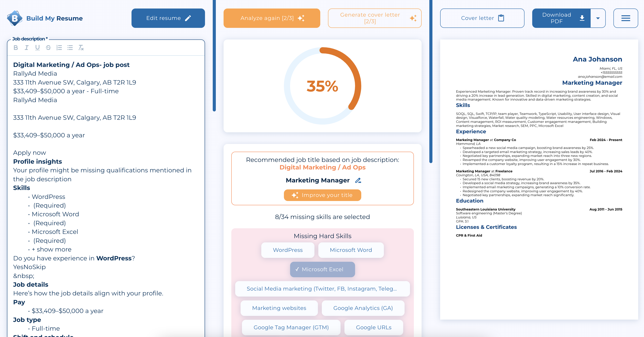Apply italic formatting in editor toolbar

pos(26,48)
